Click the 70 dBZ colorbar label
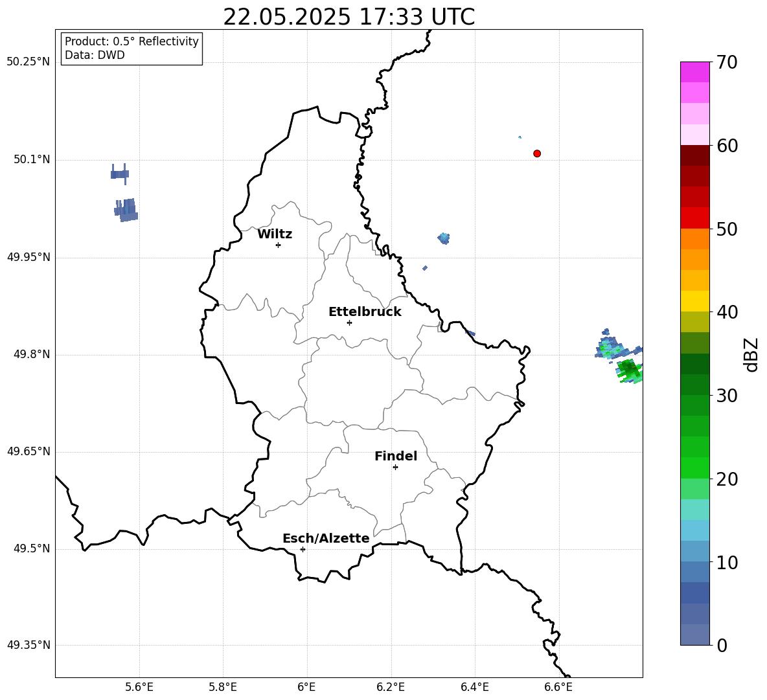The width and height of the screenshot is (767, 700). (x=727, y=62)
